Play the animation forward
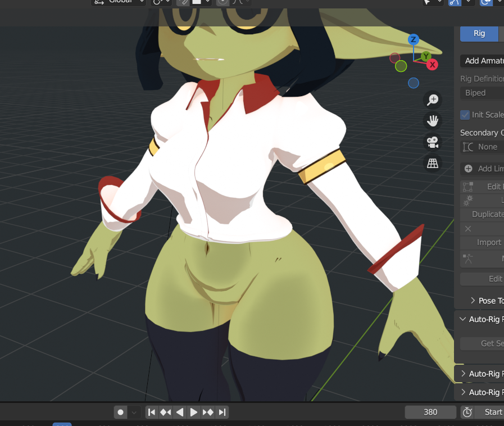The image size is (504, 426). (x=193, y=412)
